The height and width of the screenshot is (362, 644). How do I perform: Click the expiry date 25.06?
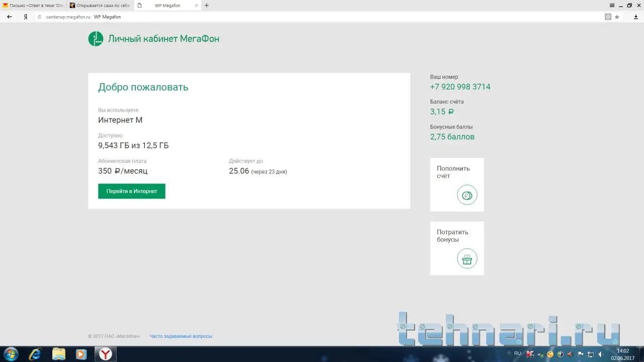click(x=239, y=171)
